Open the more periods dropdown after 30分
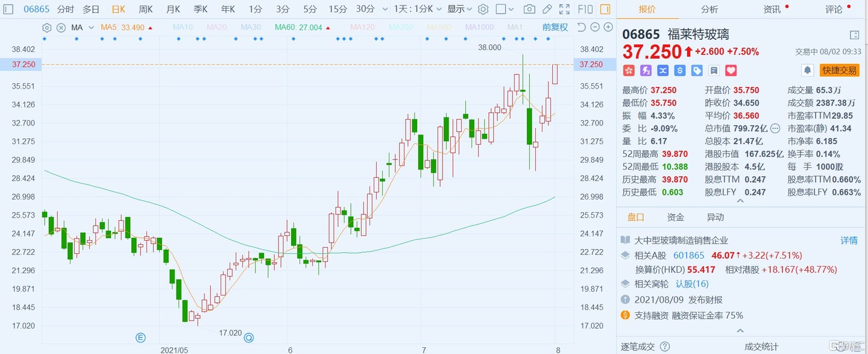This screenshot has height=354, width=868. [x=384, y=9]
